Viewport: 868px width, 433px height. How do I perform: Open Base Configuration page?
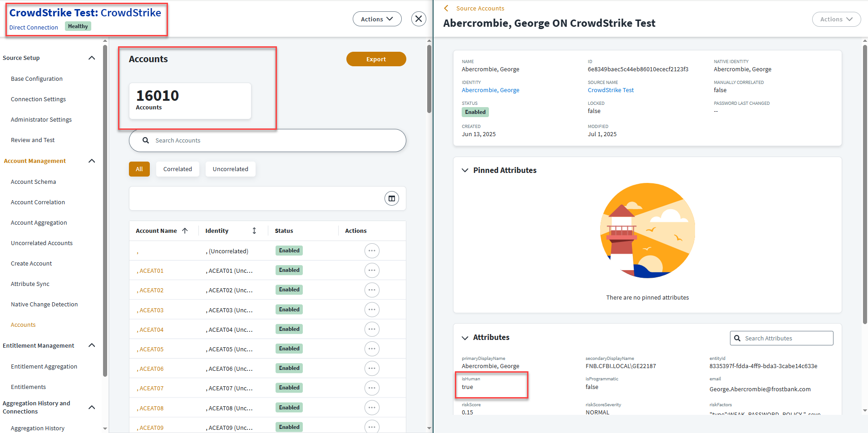[37, 79]
